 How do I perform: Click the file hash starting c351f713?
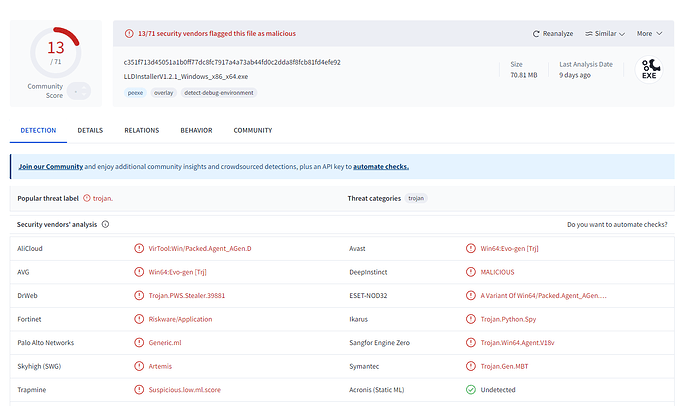pos(232,62)
